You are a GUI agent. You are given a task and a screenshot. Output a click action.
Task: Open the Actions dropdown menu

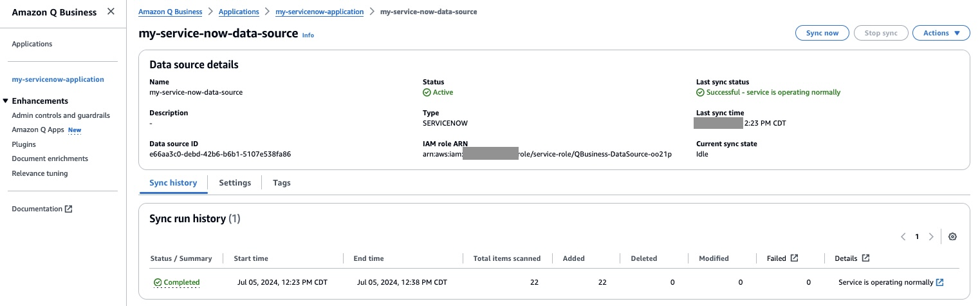coord(941,33)
